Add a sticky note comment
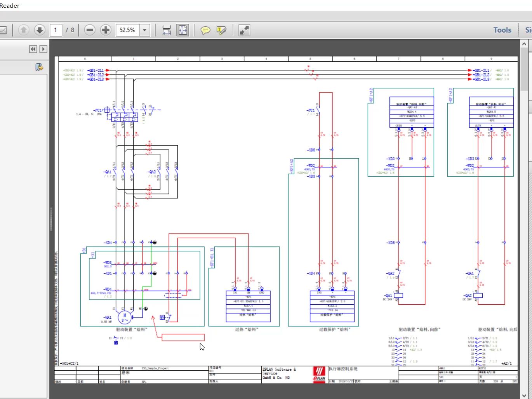The height and width of the screenshot is (399, 532). click(205, 30)
